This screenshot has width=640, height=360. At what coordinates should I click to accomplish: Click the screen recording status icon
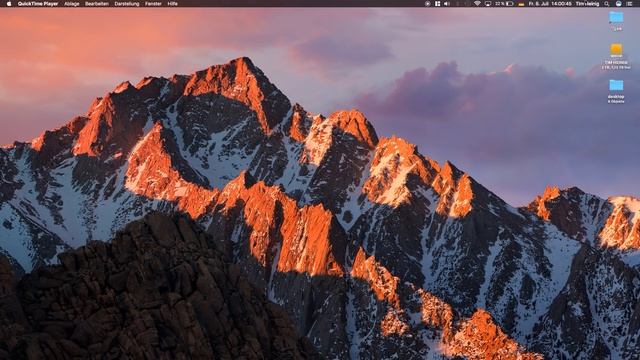point(427,4)
